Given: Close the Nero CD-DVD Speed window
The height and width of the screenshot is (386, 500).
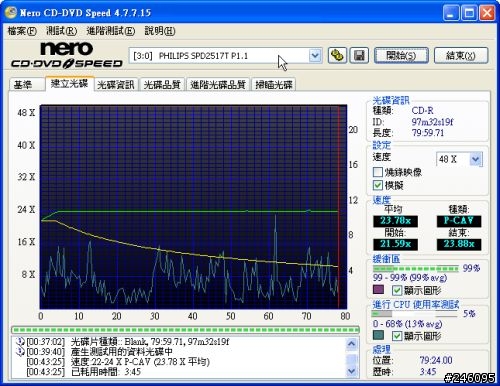Looking at the screenshot, I should coord(487,13).
